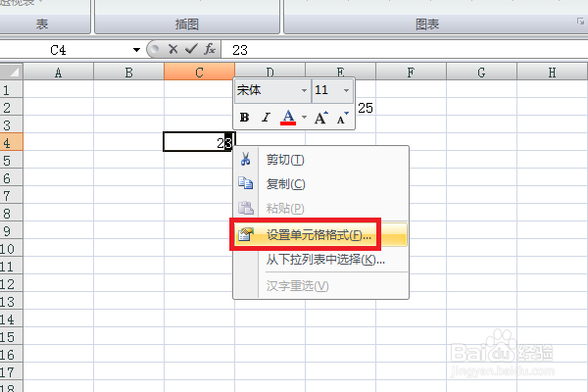Click the copy icon in the context menu
Image resolution: width=588 pixels, height=392 pixels.
tap(246, 183)
